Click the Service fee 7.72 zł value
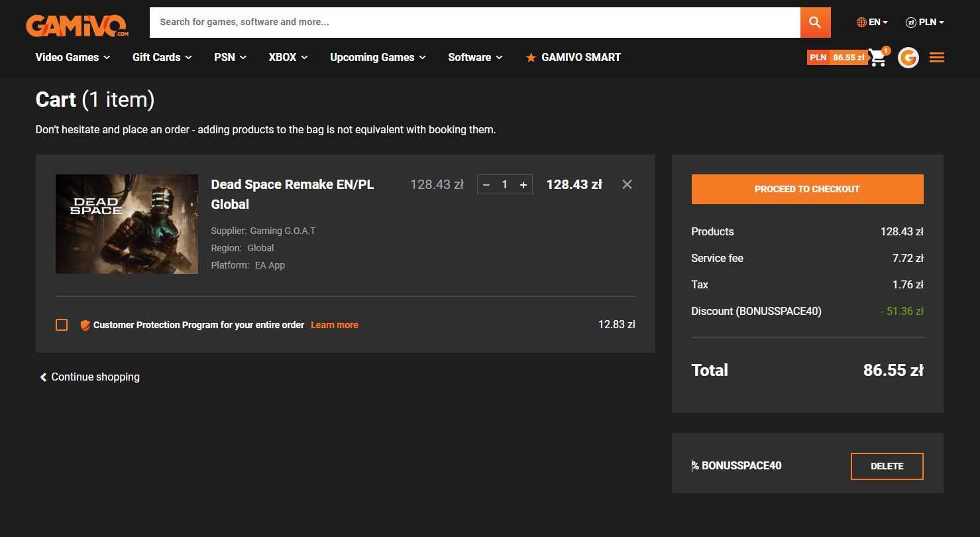980x537 pixels. coord(908,258)
